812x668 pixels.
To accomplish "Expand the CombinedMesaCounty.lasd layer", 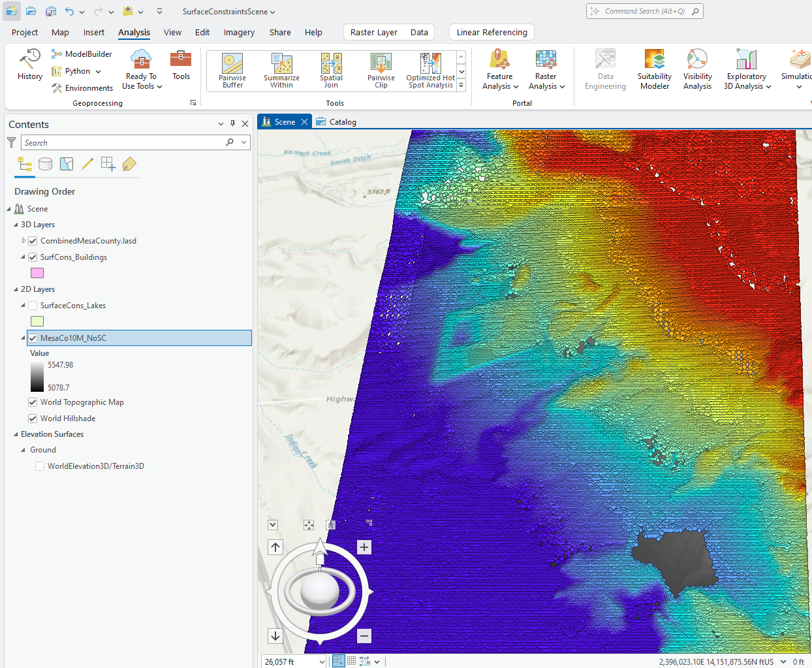I will click(x=23, y=241).
